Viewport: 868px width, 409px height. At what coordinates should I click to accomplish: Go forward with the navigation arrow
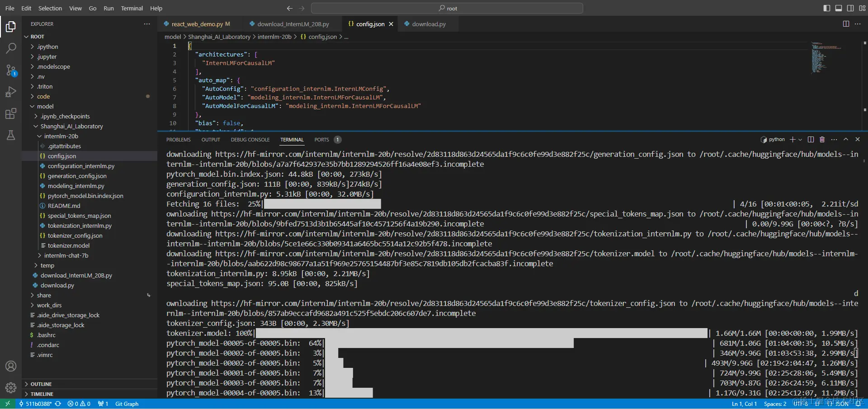[302, 8]
